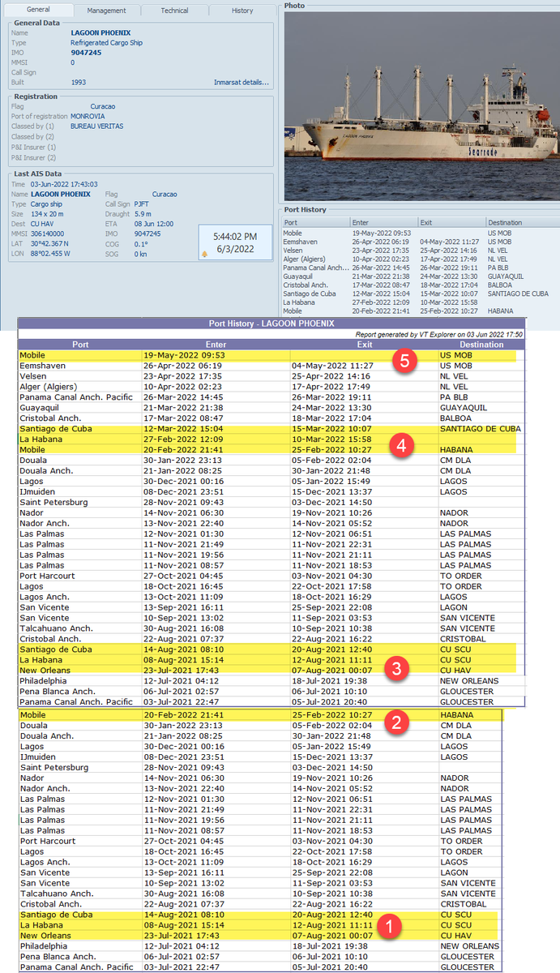Click the bell icon beside the clock

(204, 254)
